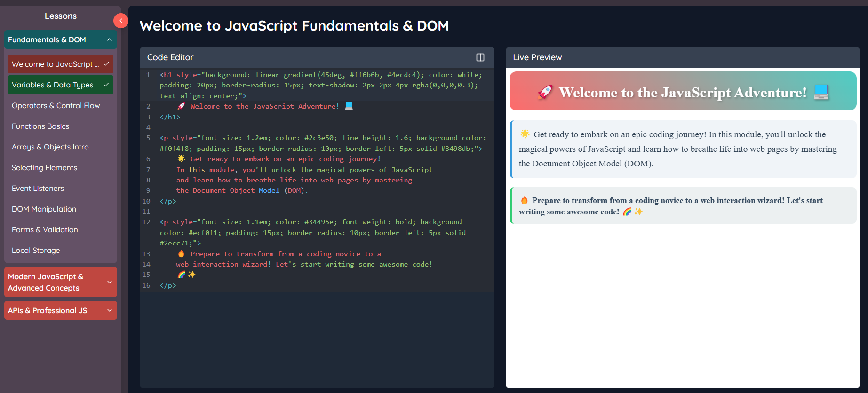Open the Variables & Data Types lesson

tap(61, 85)
